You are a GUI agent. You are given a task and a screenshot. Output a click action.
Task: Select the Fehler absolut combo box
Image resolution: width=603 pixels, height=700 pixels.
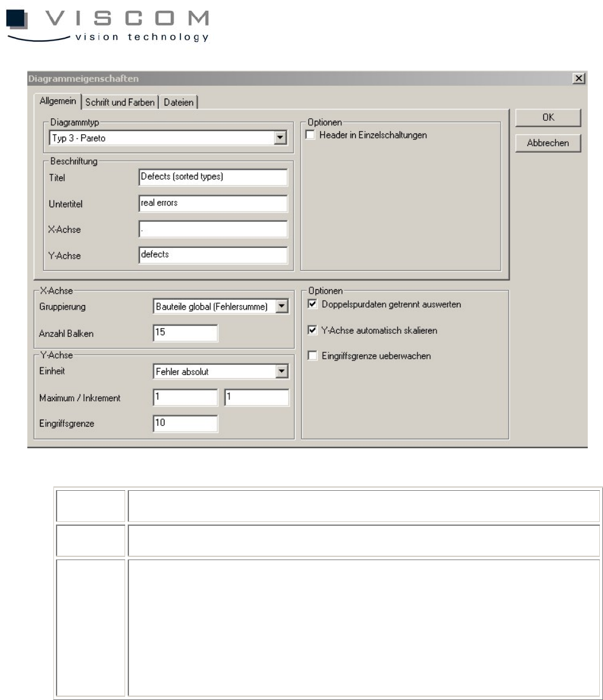point(220,371)
